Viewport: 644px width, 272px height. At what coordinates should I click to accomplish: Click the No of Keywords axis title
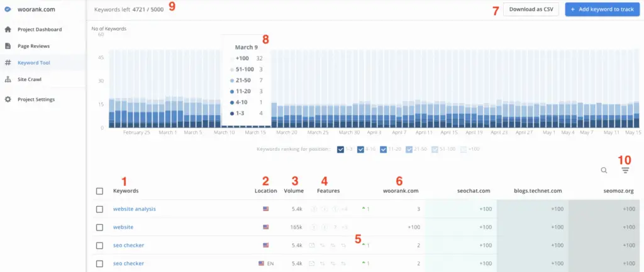[x=109, y=29]
